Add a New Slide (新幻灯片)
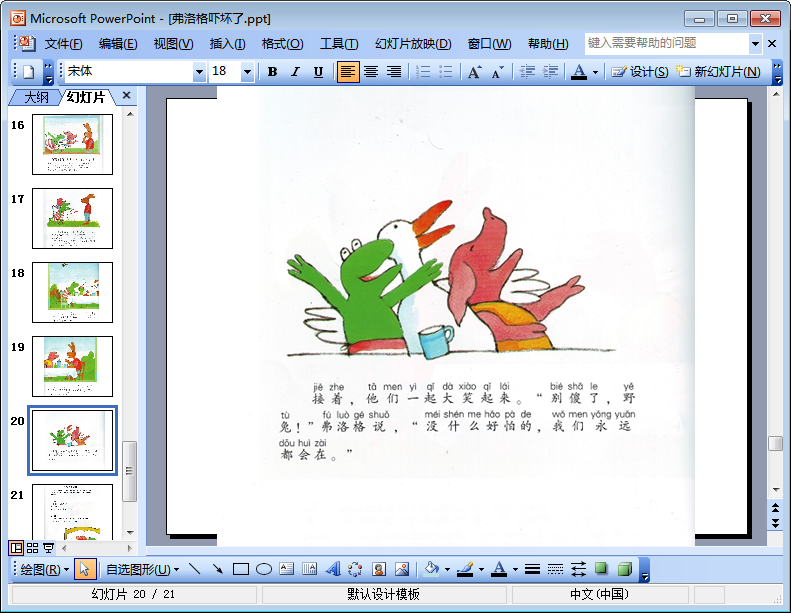The height and width of the screenshot is (613, 791). (x=718, y=72)
